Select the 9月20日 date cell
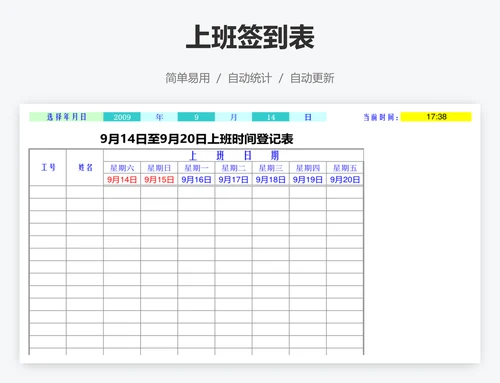 tap(345, 180)
